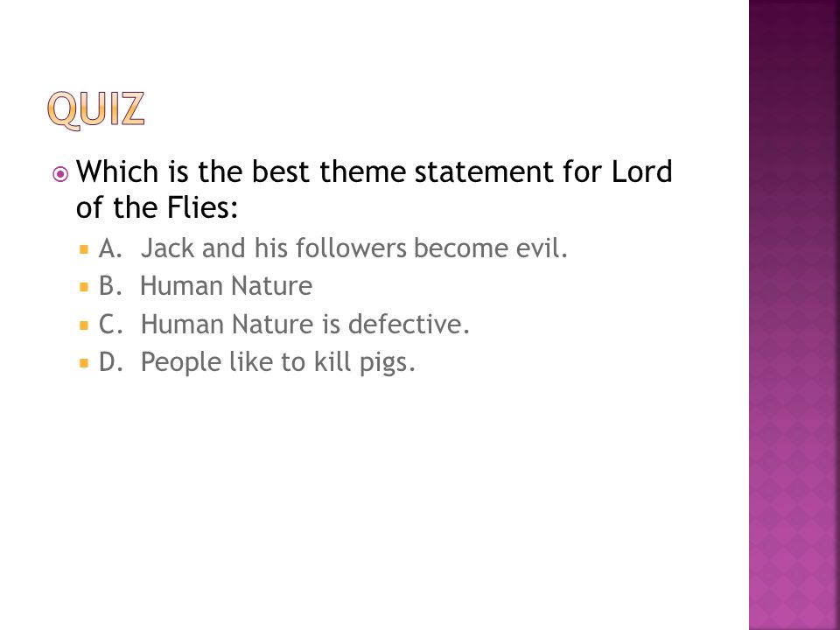
Task: Click the word "Lord" in the question
Action: point(641,171)
